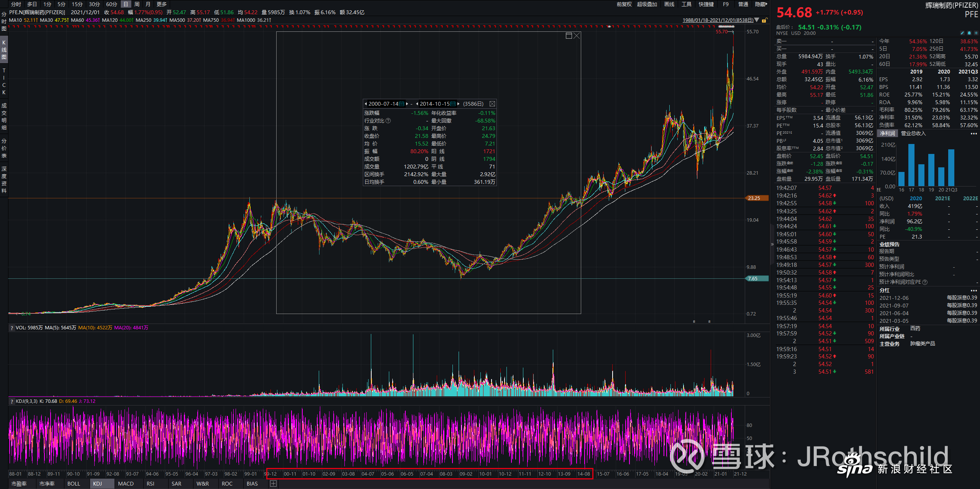Open end date calendar picker 2014-10-15
980x489 pixels.
(x=453, y=104)
